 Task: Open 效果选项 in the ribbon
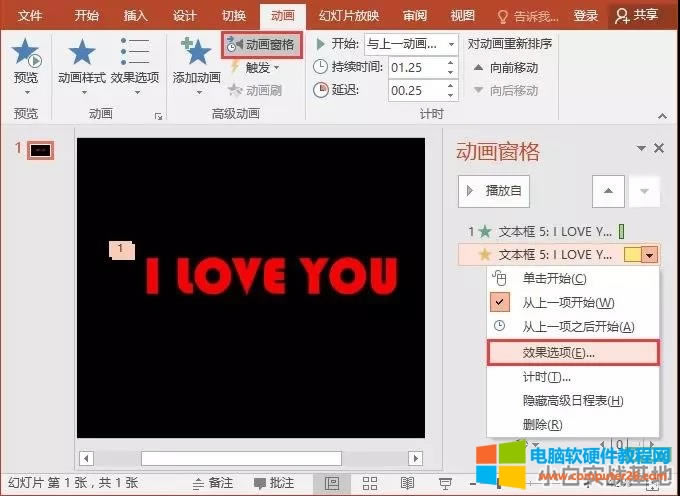pos(135,62)
